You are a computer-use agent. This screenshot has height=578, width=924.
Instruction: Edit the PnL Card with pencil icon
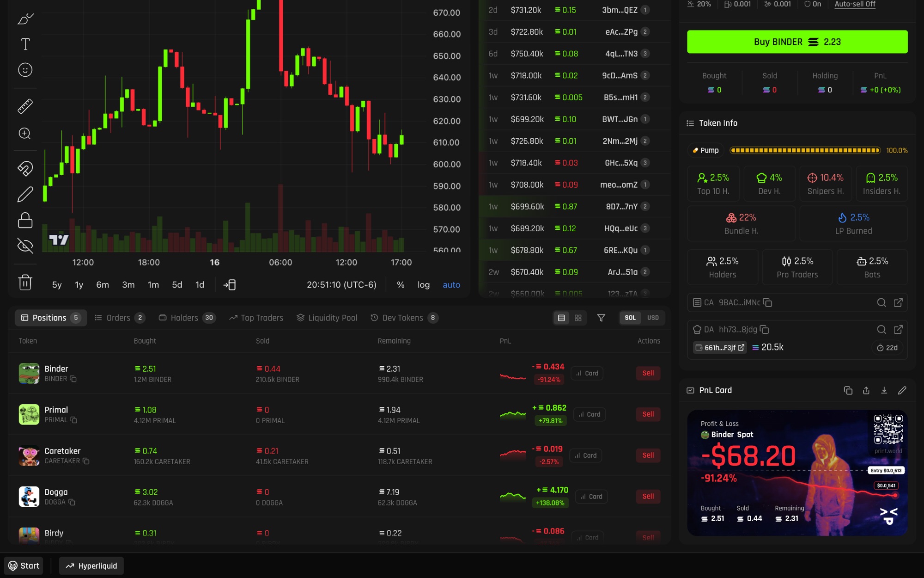coord(902,390)
